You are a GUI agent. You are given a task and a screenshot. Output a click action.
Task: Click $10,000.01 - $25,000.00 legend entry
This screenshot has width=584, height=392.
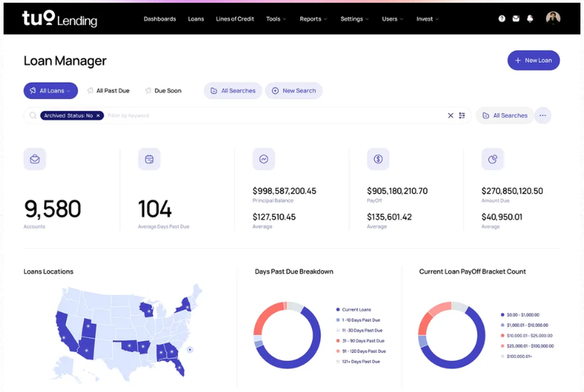527,335
